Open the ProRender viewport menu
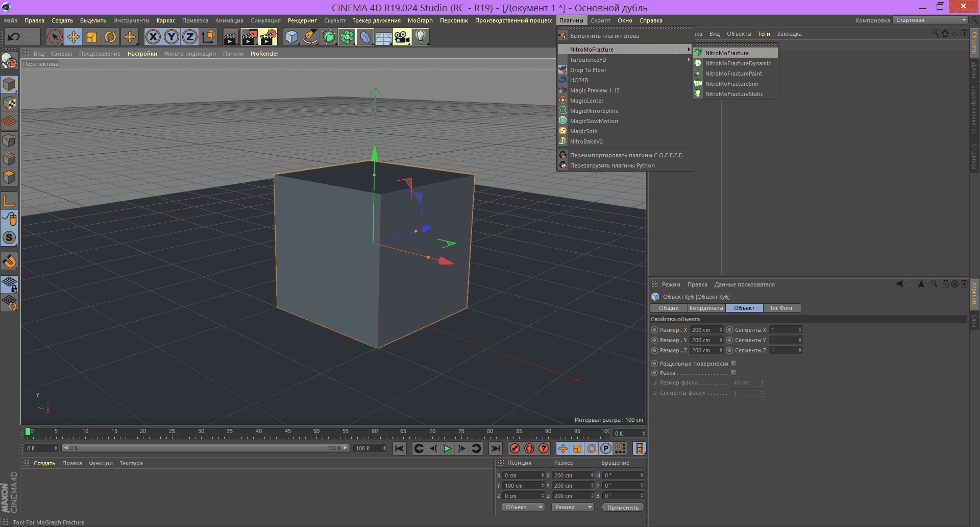This screenshot has height=527, width=980. [264, 54]
